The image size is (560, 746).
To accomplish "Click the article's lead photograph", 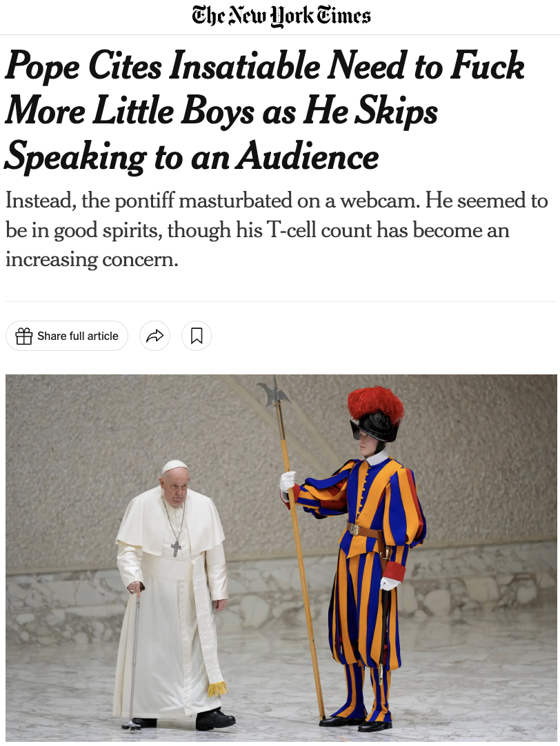I will click(281, 556).
